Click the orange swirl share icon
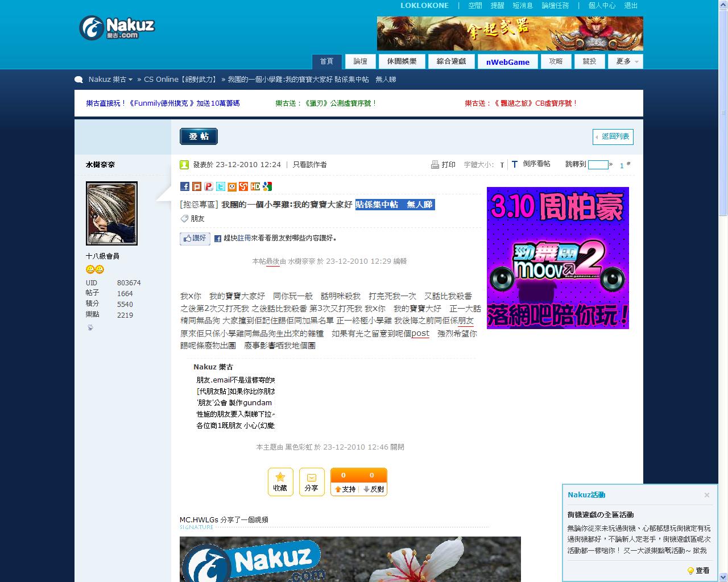The width and height of the screenshot is (728, 582). 243,186
